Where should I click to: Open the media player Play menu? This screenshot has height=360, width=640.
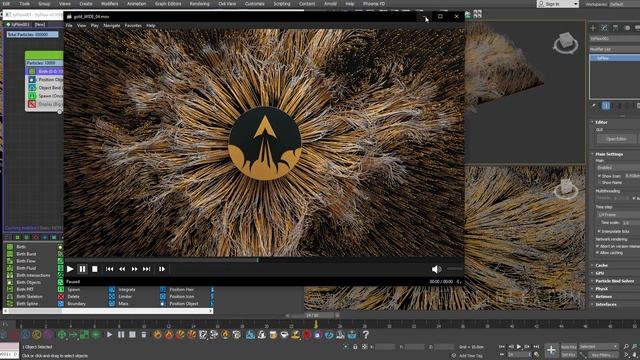pyautogui.click(x=95, y=25)
